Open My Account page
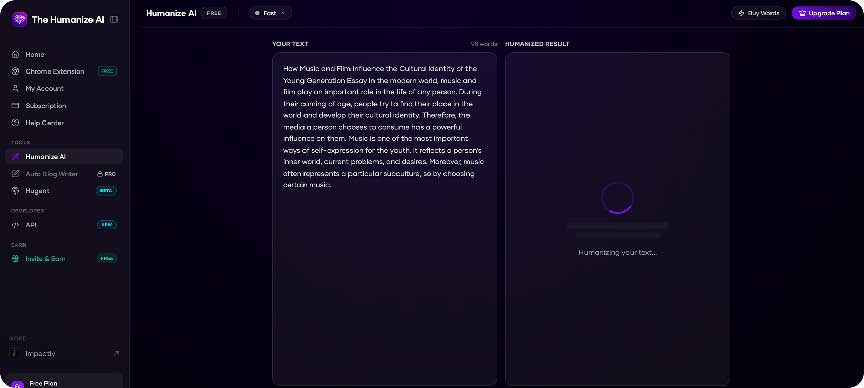The width and height of the screenshot is (864, 388). click(x=64, y=89)
